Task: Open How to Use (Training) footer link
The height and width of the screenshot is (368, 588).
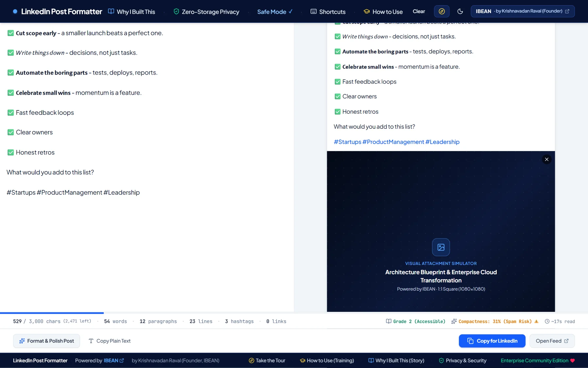Action: point(327,360)
